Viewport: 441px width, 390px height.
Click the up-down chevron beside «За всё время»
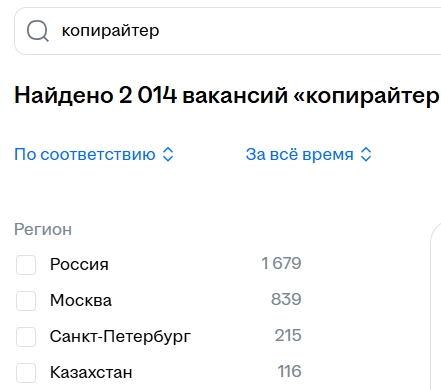366,154
